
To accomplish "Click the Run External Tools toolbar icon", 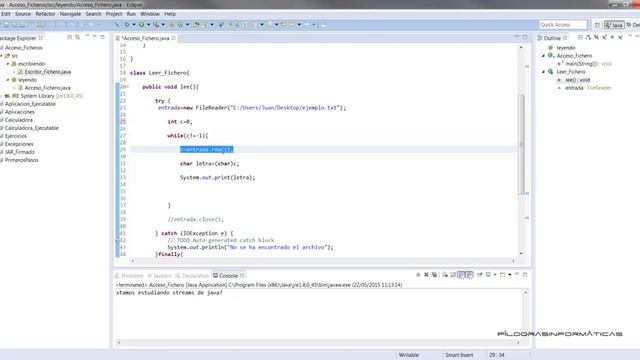I will [156, 24].
